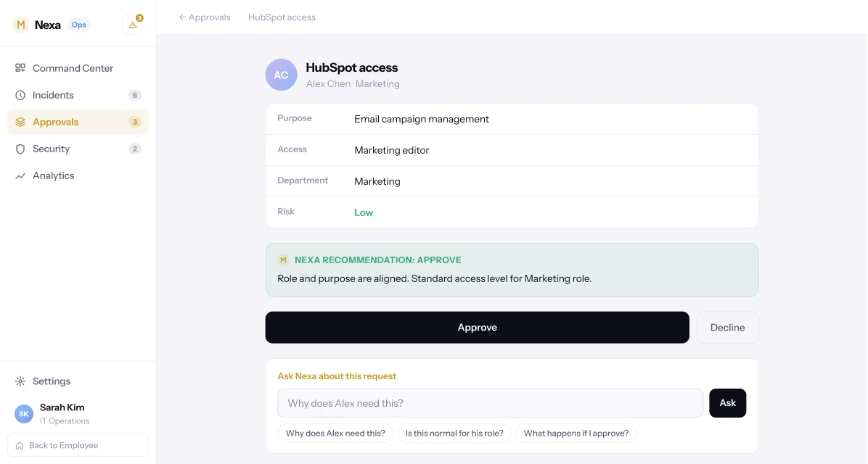Screen dimensions: 868x464
Task: Click the 'IT Operations' role text
Action: click(x=65, y=421)
